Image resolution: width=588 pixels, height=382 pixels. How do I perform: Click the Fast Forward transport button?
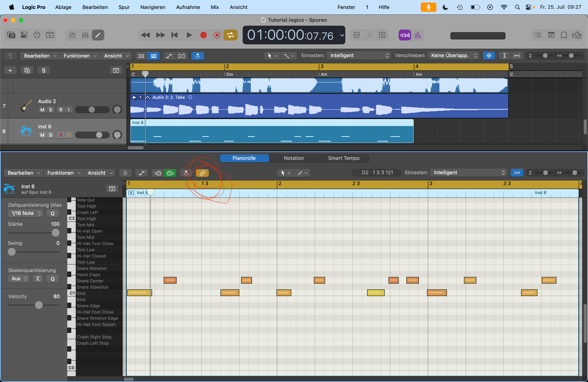tap(160, 35)
